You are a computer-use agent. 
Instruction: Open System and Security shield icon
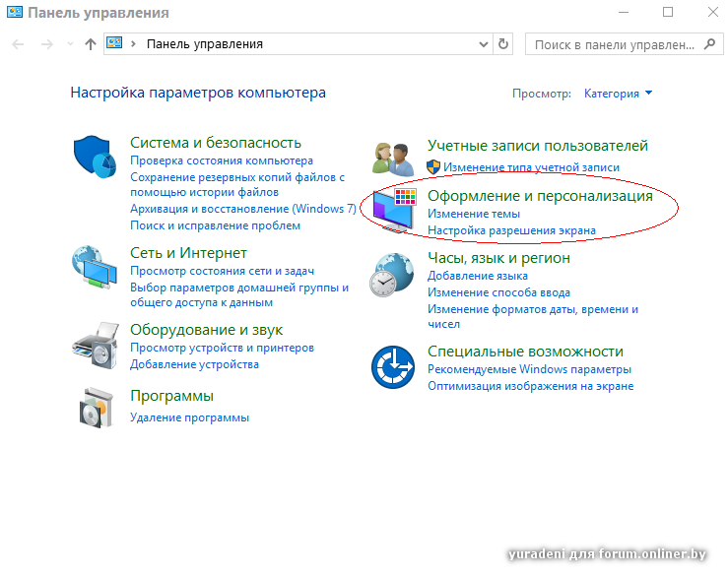(x=95, y=157)
